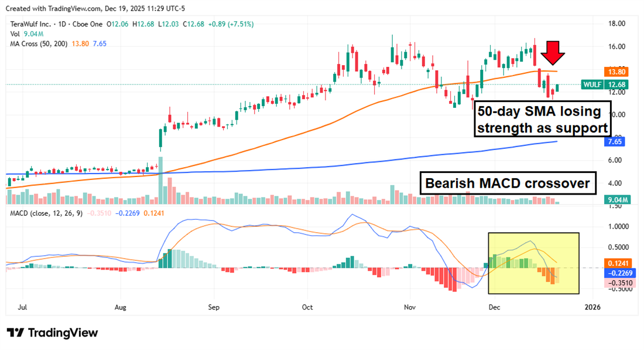
Task: Click the blue 7.65 moving average tag
Action: pyautogui.click(x=615, y=142)
